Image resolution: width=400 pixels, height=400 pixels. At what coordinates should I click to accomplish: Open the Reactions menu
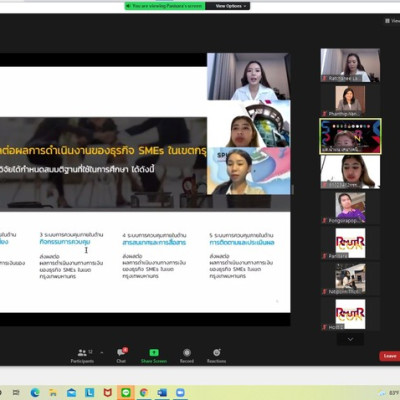point(216,356)
